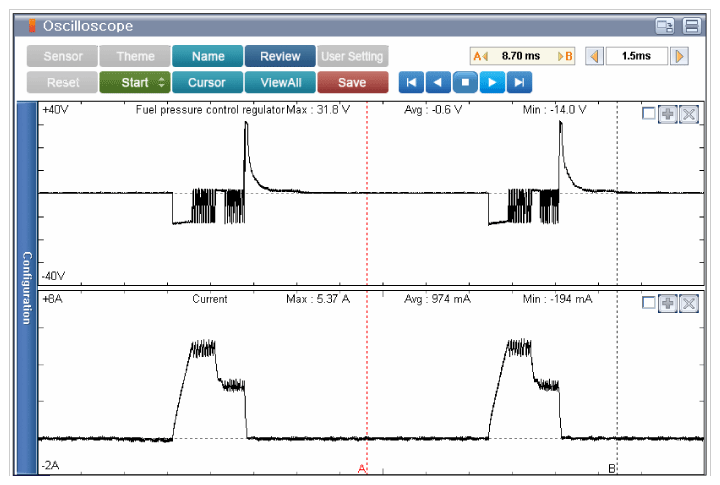
Task: Switch to Review mode
Action: pos(280,56)
